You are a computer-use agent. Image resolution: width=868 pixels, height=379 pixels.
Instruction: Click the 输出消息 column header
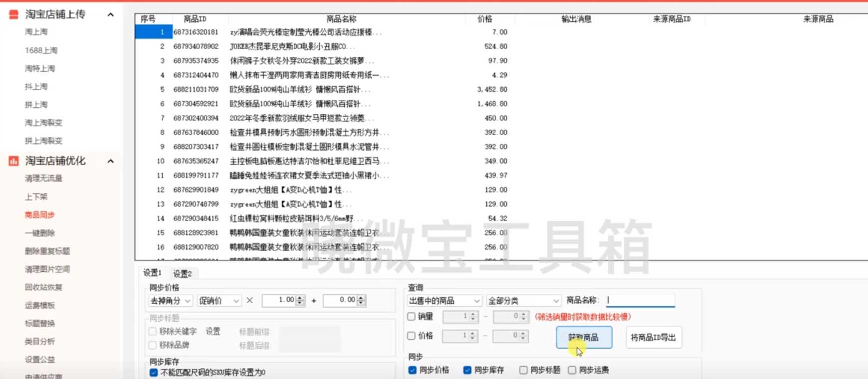[x=576, y=19]
